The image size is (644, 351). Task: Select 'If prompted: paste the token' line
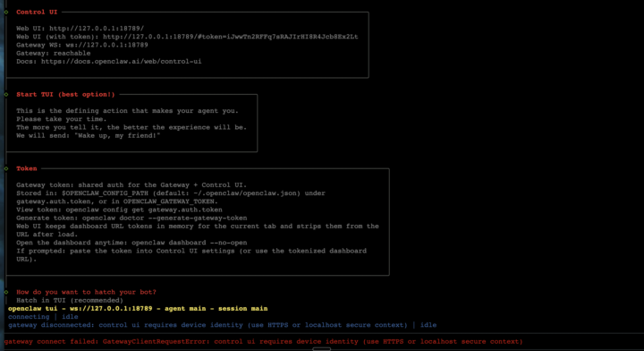click(x=191, y=251)
